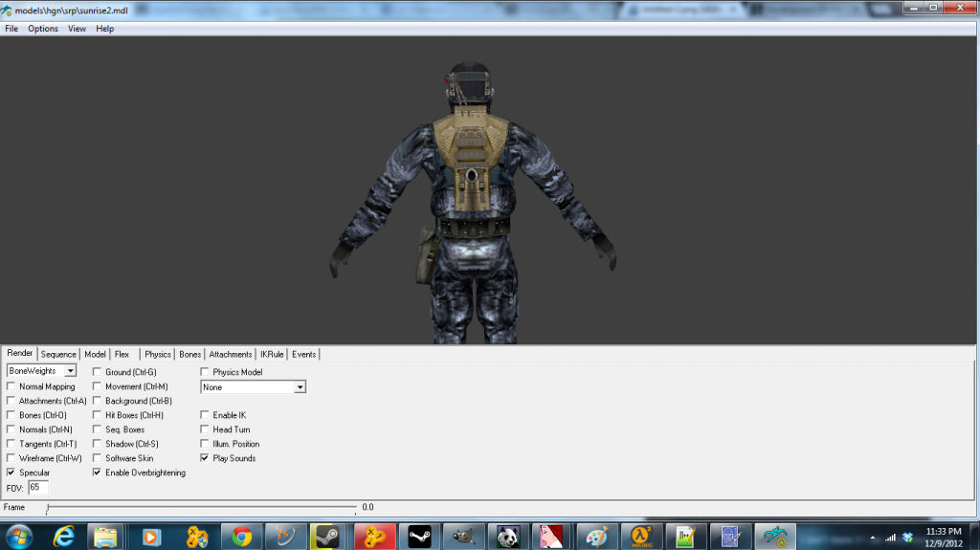Click the model viewer taskbar icon
This screenshot has width=980, height=550.
click(x=775, y=537)
